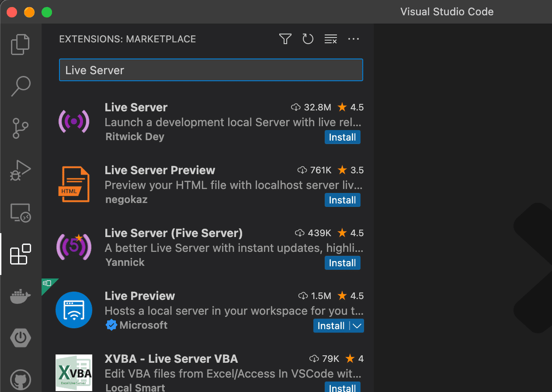
Task: Click the Live Server Preview HTML icon
Action: [x=74, y=184]
